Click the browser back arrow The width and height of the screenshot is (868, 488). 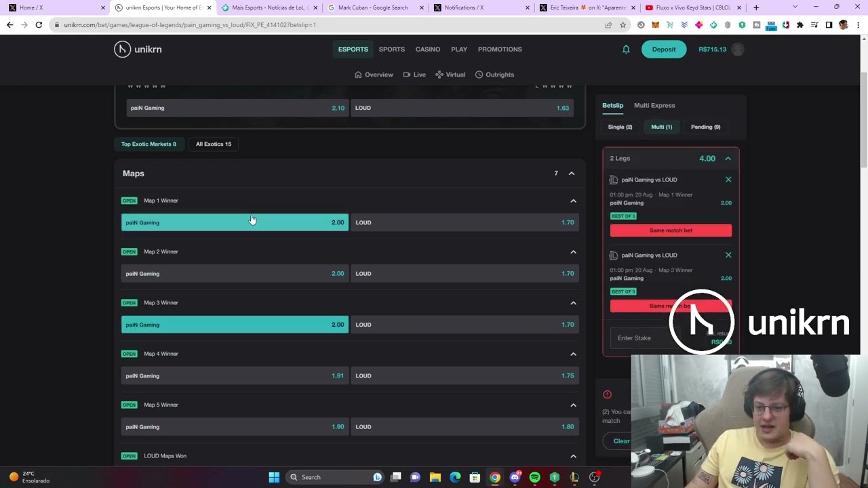[10, 25]
